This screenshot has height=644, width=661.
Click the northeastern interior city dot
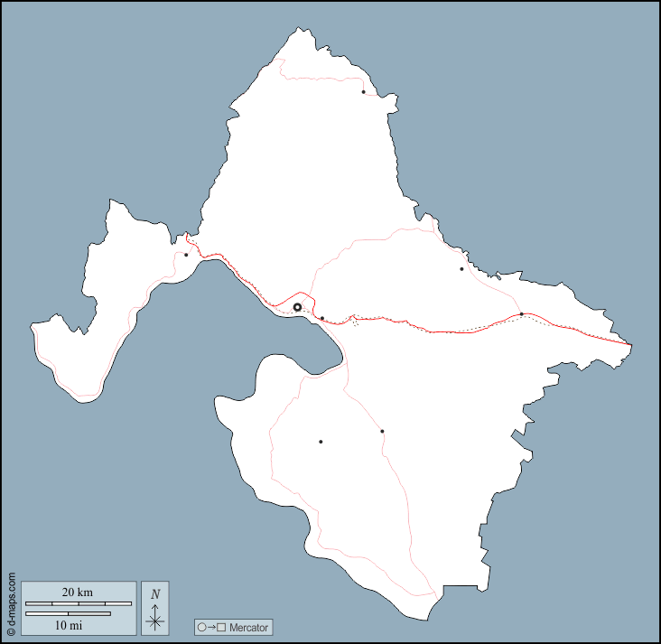coord(461,268)
